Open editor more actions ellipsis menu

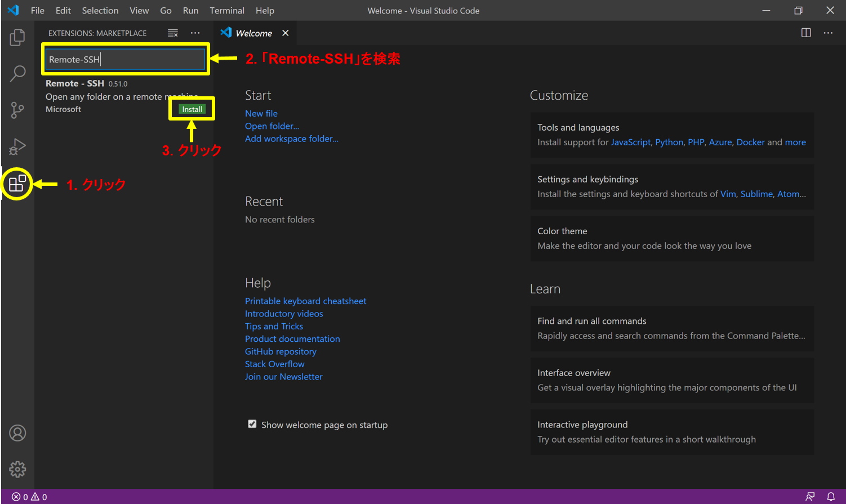point(828,33)
